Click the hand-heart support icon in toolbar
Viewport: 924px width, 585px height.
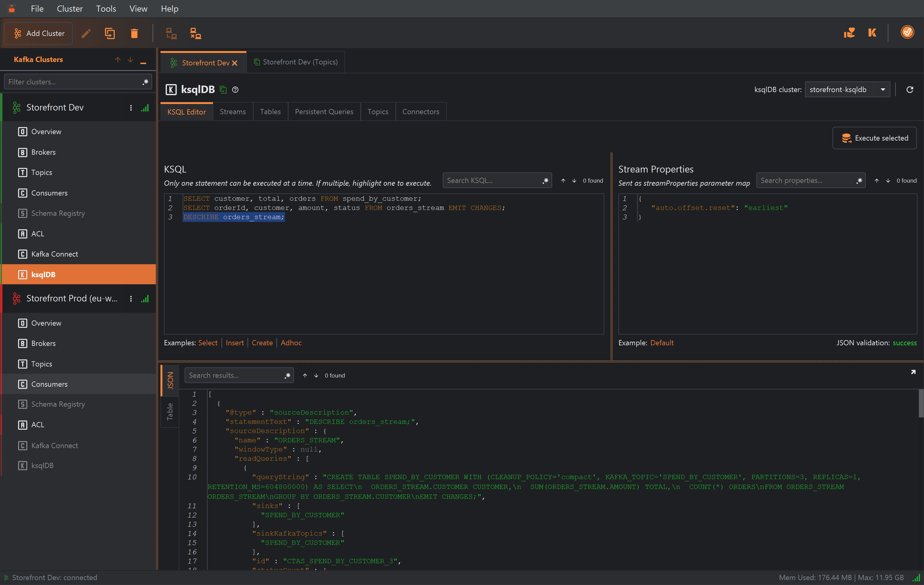pos(849,33)
